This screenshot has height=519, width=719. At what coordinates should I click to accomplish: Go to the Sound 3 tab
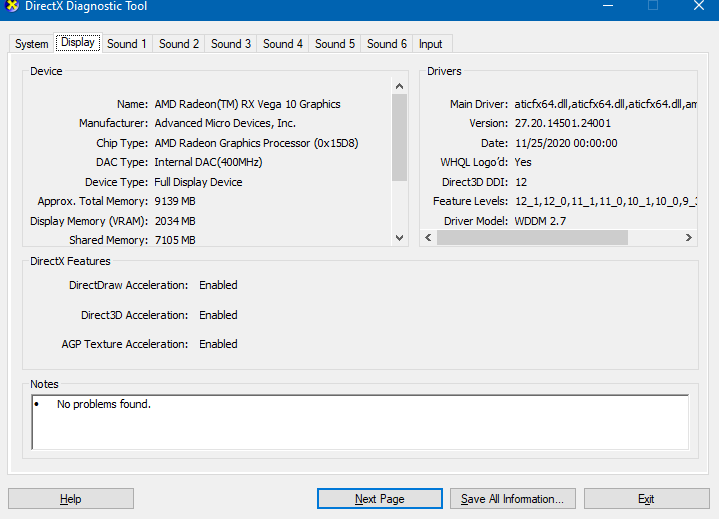click(x=231, y=44)
